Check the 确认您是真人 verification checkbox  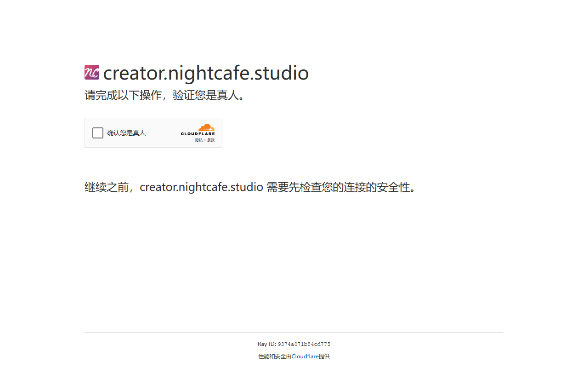click(98, 133)
